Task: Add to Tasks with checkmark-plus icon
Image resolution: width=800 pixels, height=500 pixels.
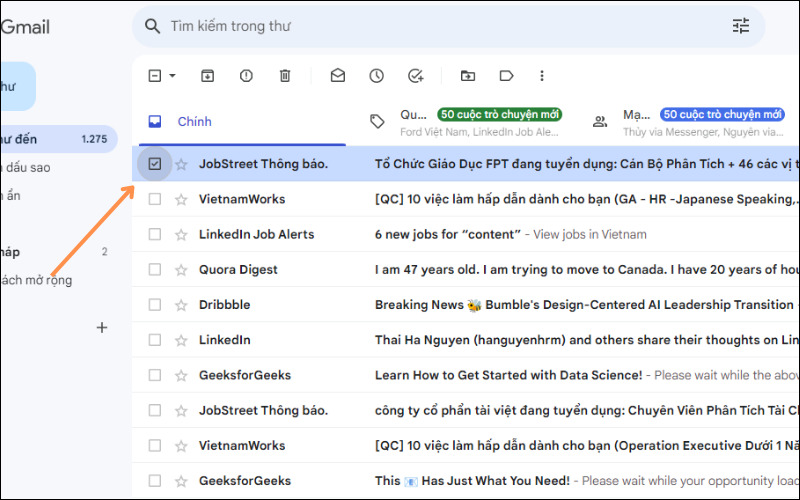Action: pyautogui.click(x=416, y=76)
